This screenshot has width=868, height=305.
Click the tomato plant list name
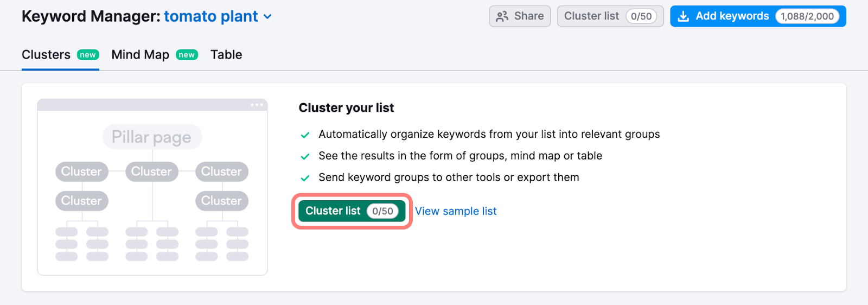coord(210,16)
